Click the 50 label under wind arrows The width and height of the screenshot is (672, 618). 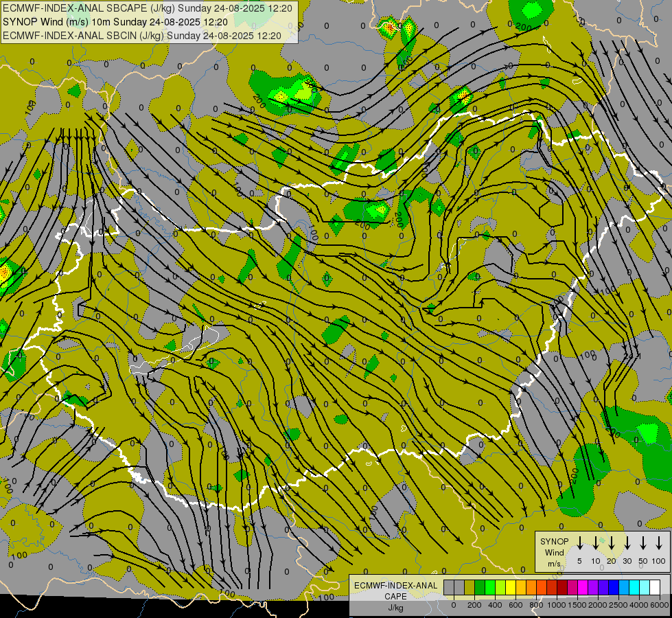tap(643, 561)
